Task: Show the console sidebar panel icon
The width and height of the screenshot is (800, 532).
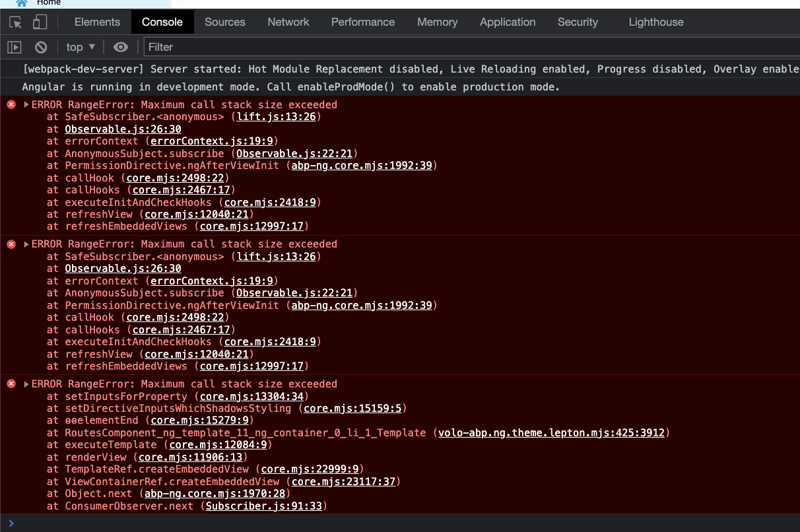Action: (15, 47)
